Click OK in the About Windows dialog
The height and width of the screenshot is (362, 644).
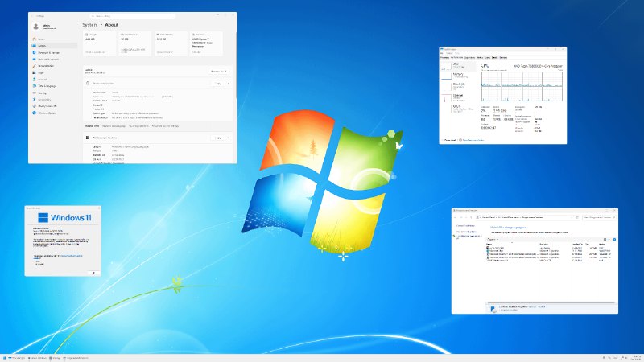(93, 273)
